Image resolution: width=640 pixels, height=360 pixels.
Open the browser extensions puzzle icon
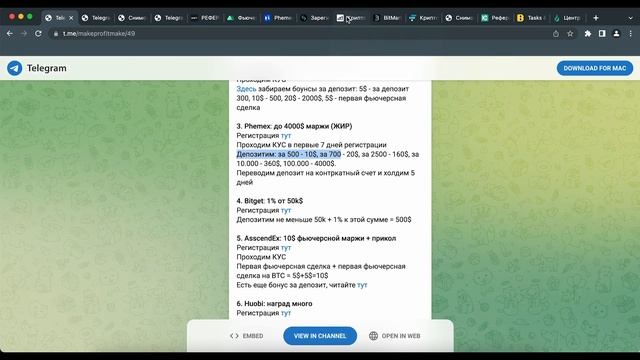[x=588, y=33]
